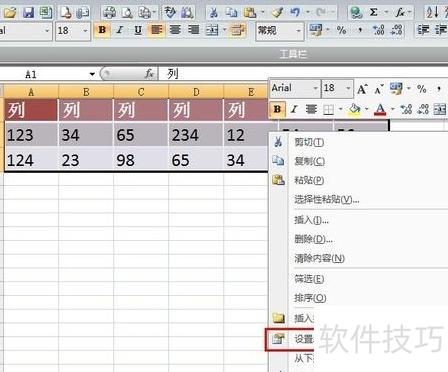
Task: Select column C header
Action: click(141, 92)
